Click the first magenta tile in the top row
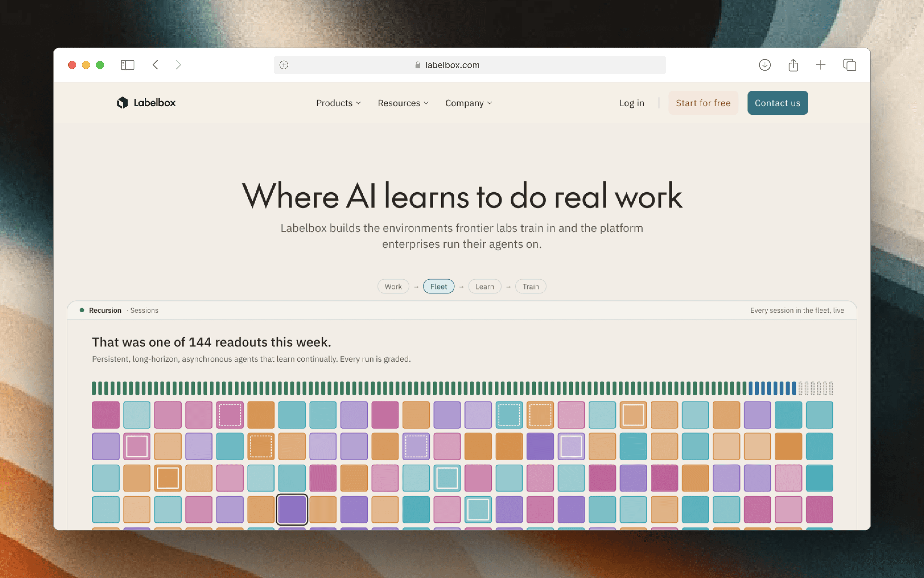 [x=106, y=415]
